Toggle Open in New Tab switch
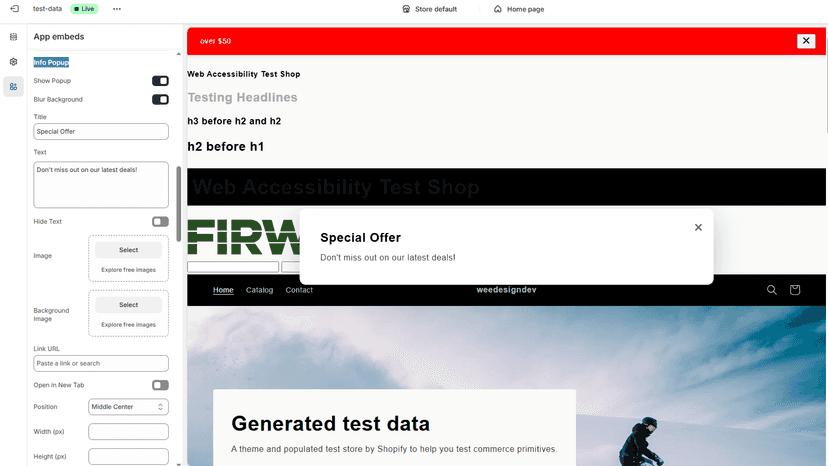Image resolution: width=828 pixels, height=466 pixels. point(160,385)
